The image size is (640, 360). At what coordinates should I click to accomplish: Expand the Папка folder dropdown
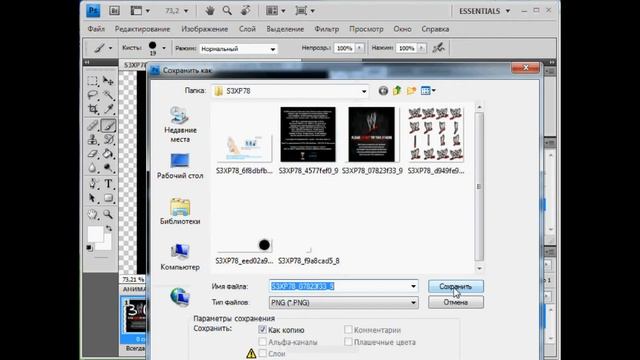(364, 91)
